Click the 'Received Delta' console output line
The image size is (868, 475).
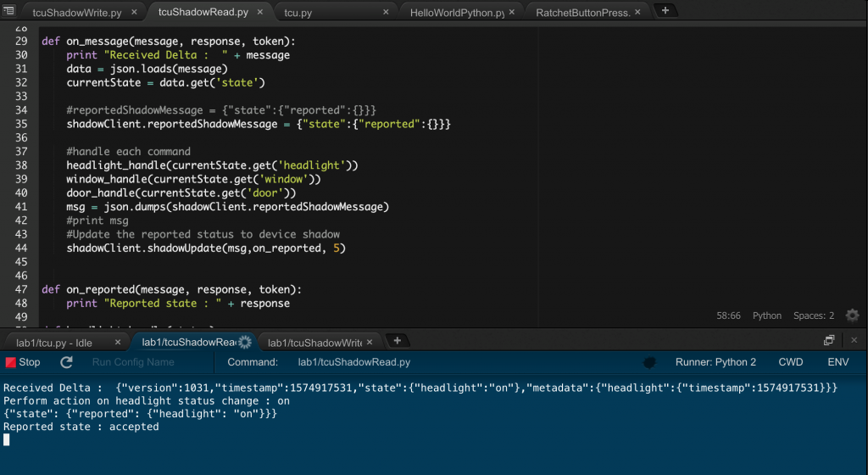(x=420, y=388)
